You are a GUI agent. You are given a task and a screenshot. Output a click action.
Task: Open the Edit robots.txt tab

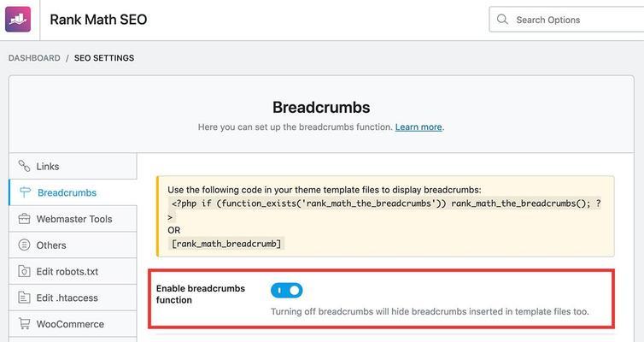[73, 271]
